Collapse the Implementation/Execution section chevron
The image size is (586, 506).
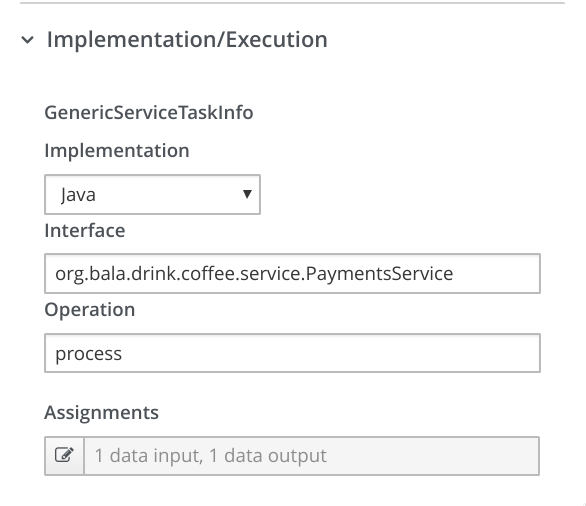tap(28, 40)
